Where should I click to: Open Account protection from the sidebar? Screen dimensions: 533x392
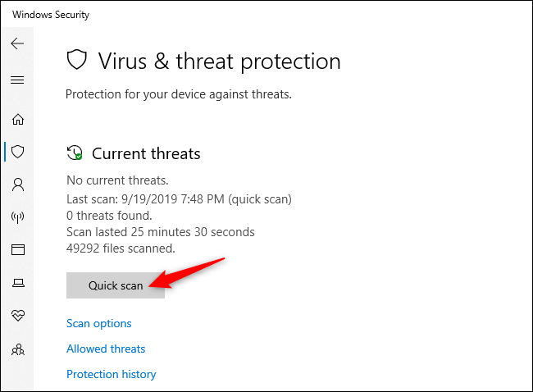[17, 185]
